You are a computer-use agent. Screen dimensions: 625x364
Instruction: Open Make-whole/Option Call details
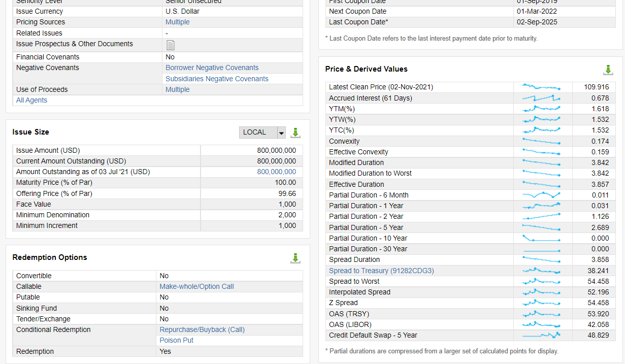(196, 286)
